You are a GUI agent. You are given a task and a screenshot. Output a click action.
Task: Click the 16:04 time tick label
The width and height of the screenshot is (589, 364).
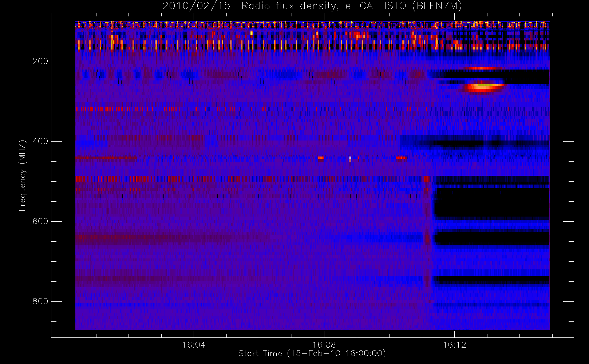[194, 345]
